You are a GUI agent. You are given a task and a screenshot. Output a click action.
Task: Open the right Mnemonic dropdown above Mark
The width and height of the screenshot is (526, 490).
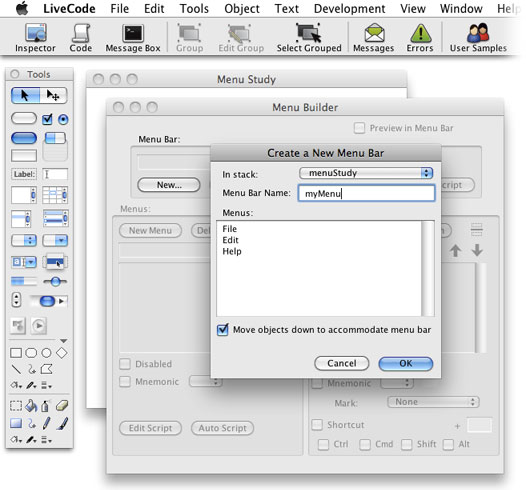point(397,383)
